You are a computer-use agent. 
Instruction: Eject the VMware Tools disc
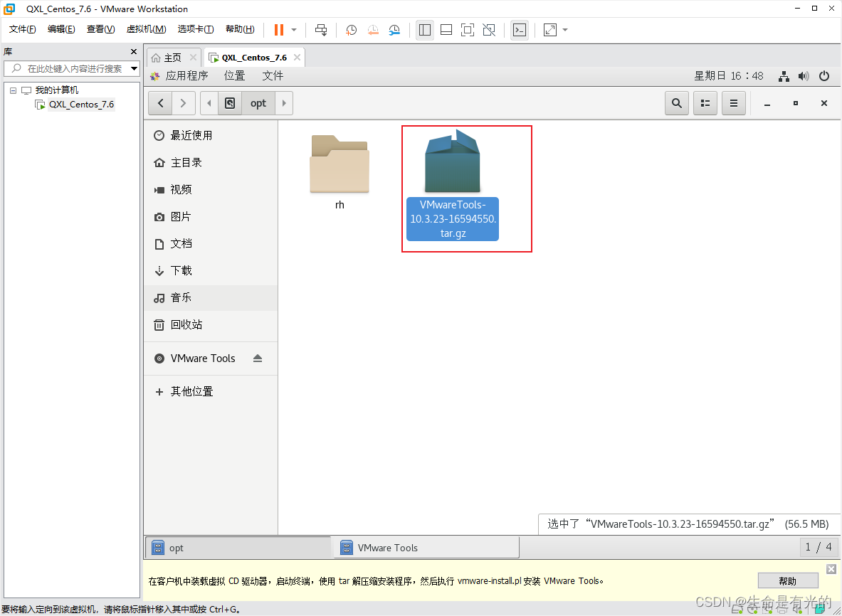pos(258,358)
